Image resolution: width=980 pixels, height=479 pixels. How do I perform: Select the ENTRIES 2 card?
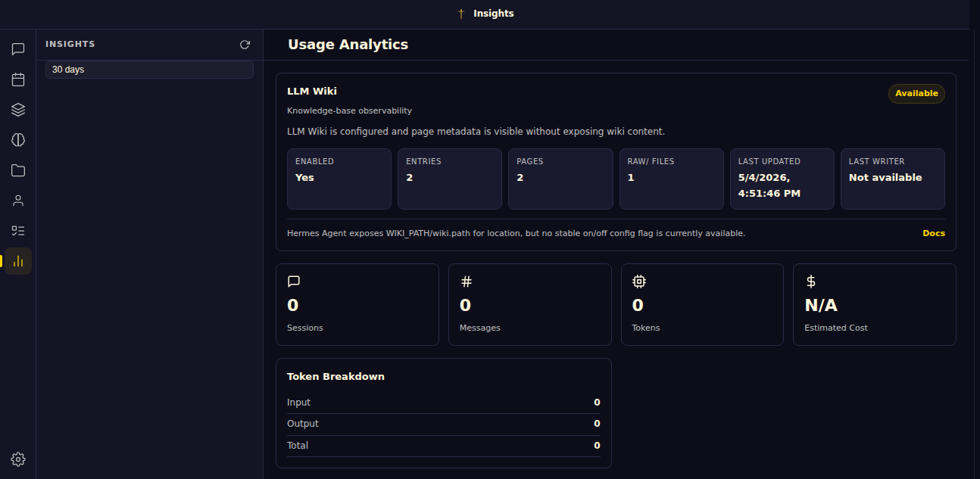[x=450, y=179]
